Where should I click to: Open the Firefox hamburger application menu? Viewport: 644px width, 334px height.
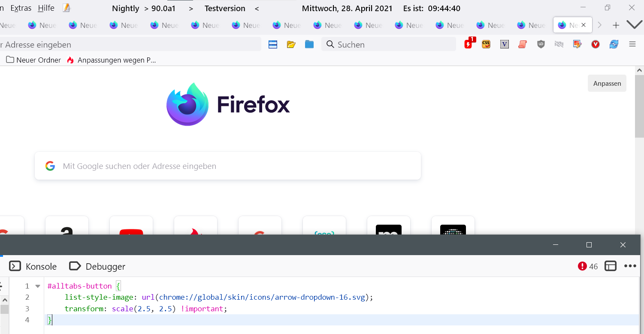[x=632, y=44]
